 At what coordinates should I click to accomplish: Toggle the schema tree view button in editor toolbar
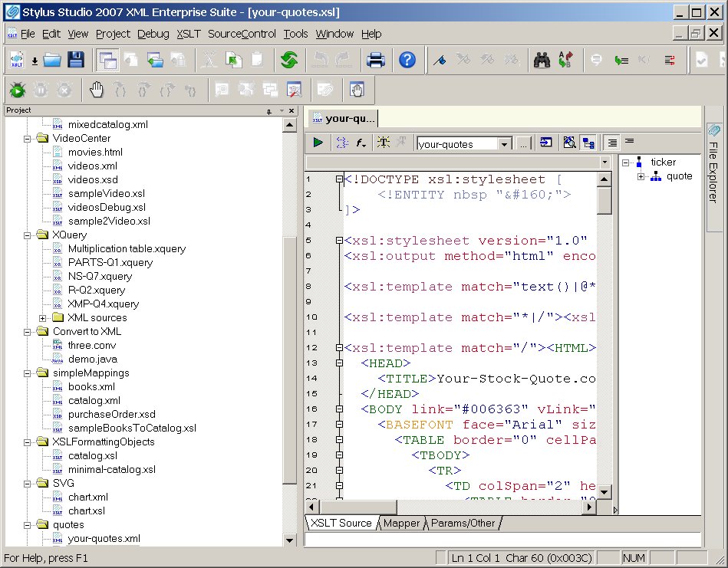click(588, 143)
